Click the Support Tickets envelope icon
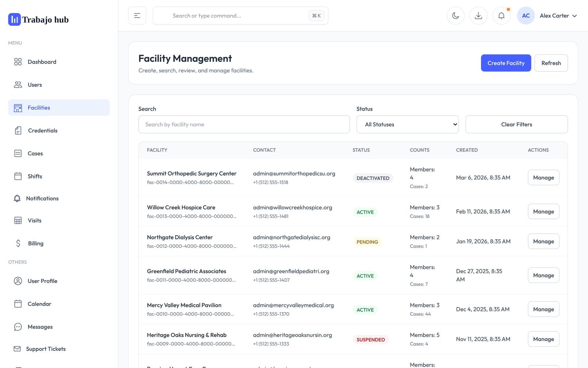The image size is (588, 368). [17, 349]
